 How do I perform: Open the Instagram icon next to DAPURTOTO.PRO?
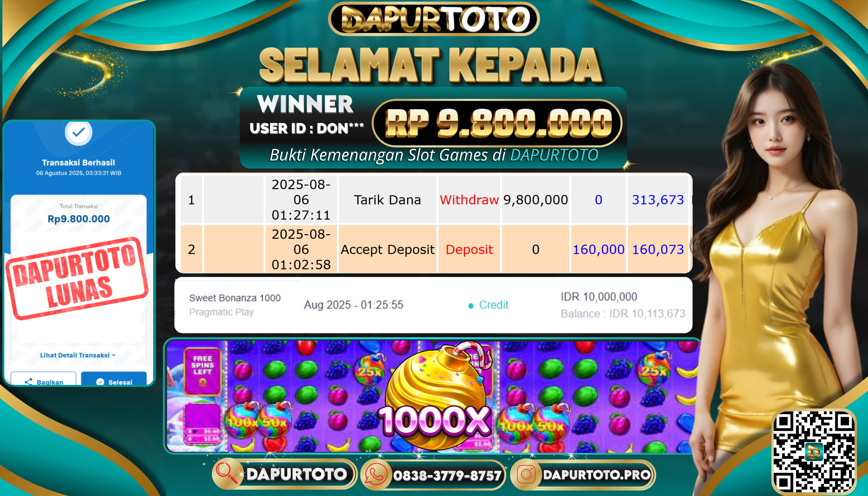click(526, 475)
